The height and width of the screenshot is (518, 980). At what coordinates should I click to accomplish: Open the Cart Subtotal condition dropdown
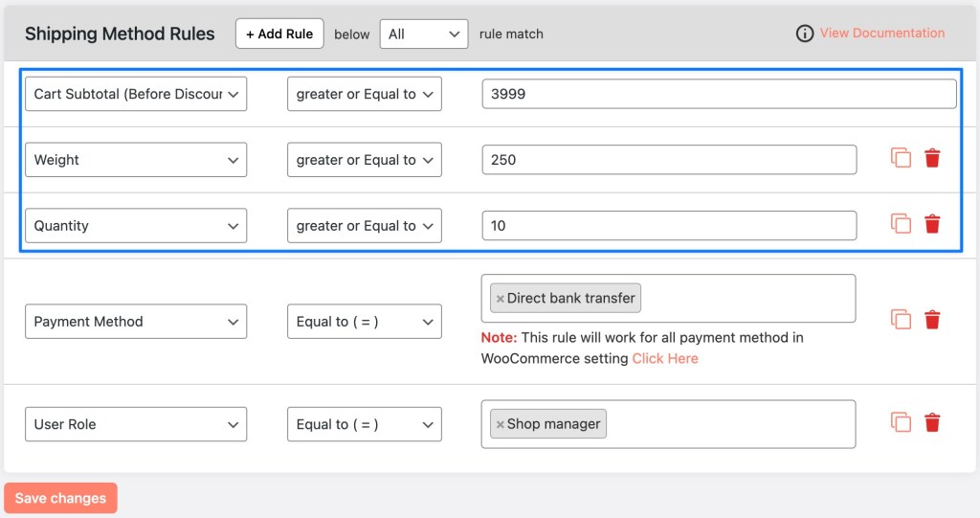[x=136, y=94]
